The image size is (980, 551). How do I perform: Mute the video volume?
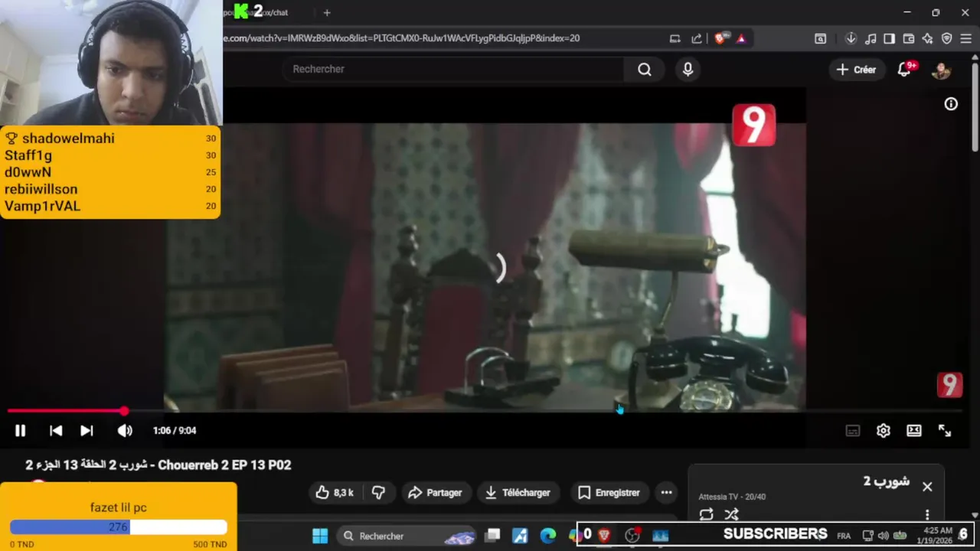125,431
